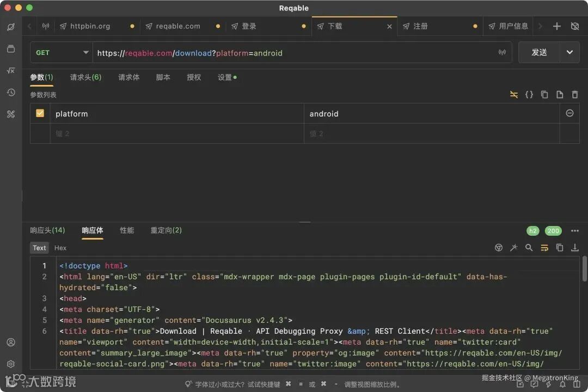588x392 pixels.
Task: Click the lightning bolt status bar icon
Action: click(x=548, y=384)
